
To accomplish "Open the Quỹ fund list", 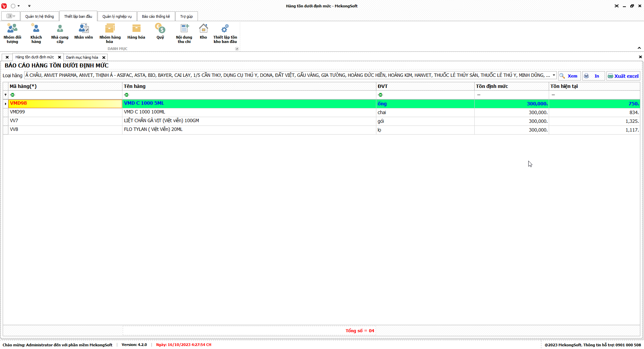I will pos(160,32).
